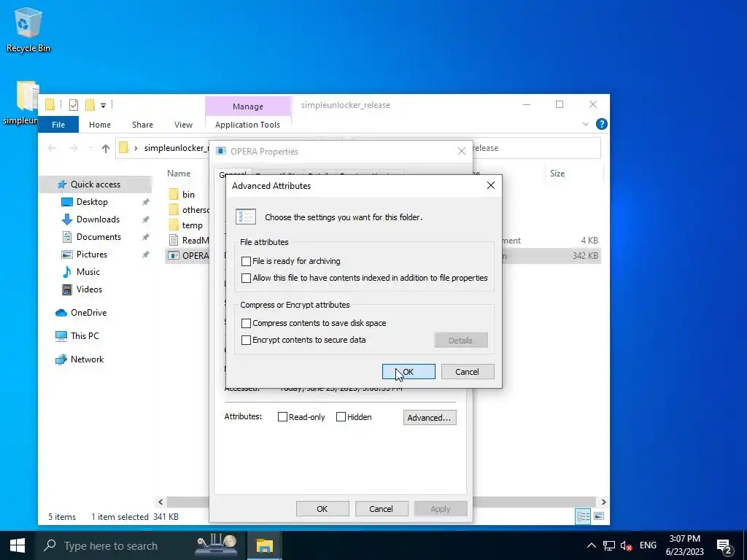This screenshot has width=747, height=560.
Task: Open Documents in the navigation pane
Action: click(x=98, y=237)
